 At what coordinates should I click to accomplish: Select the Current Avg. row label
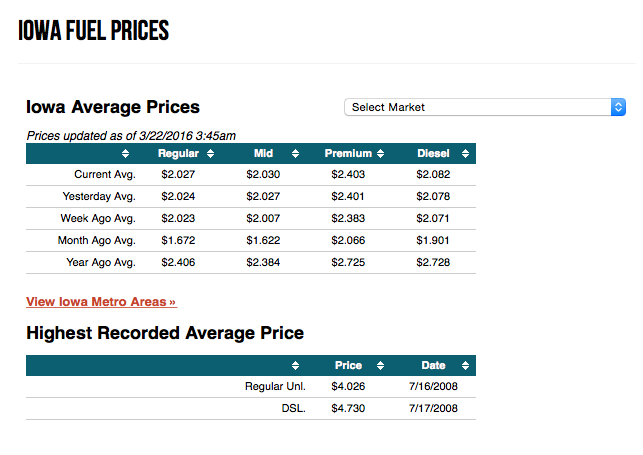click(x=105, y=174)
